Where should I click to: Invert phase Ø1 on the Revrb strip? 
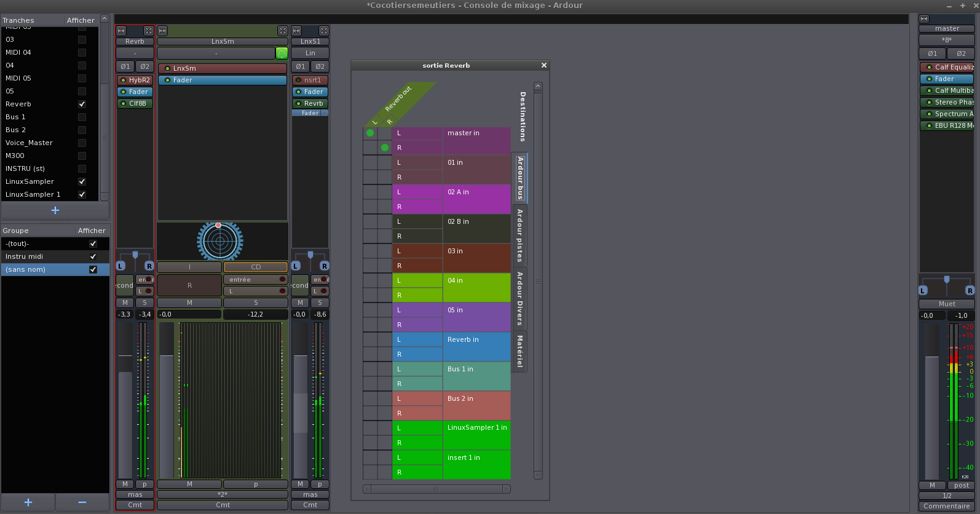(x=125, y=66)
